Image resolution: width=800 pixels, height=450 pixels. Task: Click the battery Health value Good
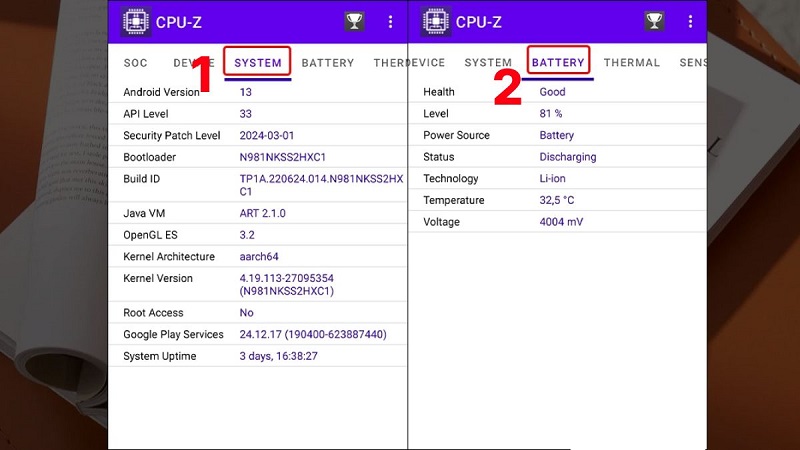(x=552, y=92)
